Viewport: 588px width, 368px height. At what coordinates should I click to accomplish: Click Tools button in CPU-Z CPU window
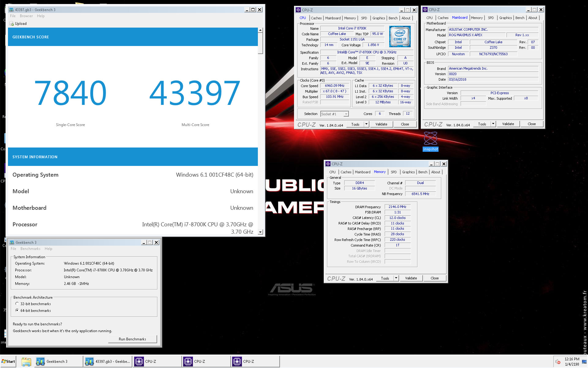coord(355,124)
